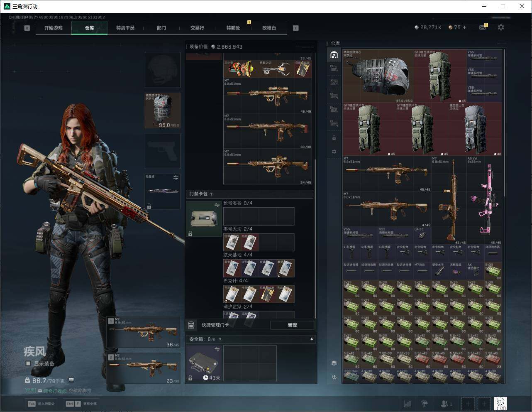Click the help question mark beside 门禁卡包
The height and width of the screenshot is (412, 532).
click(x=212, y=194)
